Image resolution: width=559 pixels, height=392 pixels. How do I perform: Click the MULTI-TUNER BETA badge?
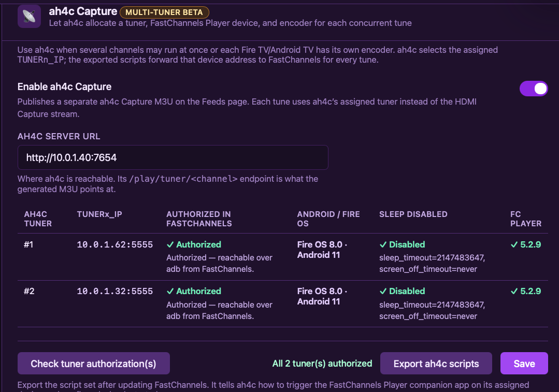tap(164, 12)
